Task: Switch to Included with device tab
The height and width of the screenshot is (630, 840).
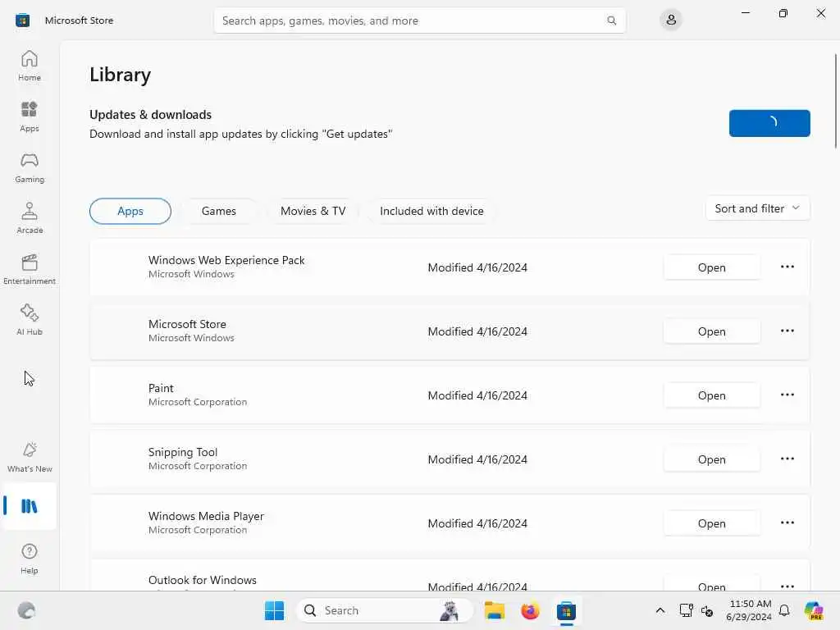Action: [431, 211]
